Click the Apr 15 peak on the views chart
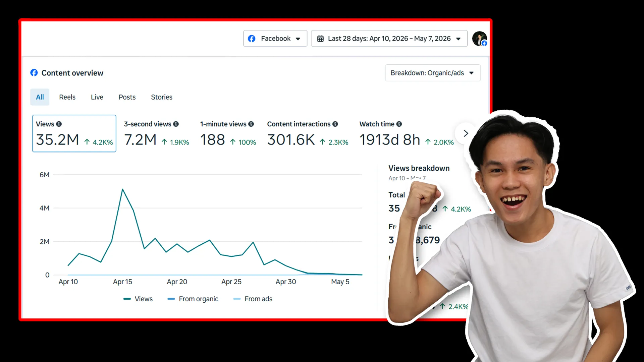The width and height of the screenshot is (644, 362). tap(122, 189)
